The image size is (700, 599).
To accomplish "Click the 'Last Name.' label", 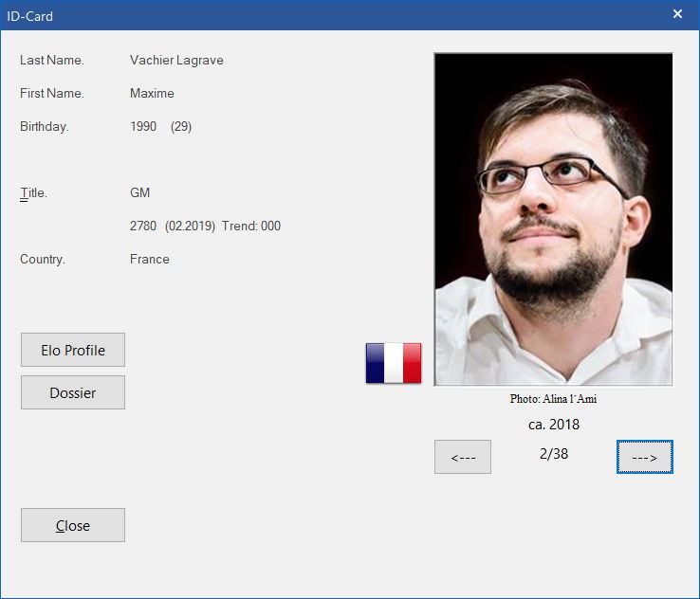I will pyautogui.click(x=52, y=61).
